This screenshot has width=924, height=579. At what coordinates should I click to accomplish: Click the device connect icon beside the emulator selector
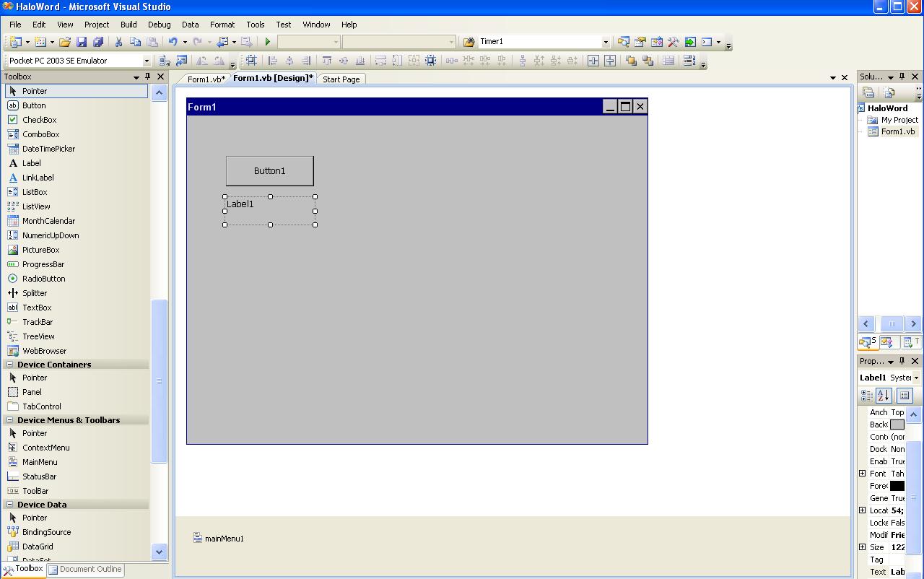pos(162,61)
